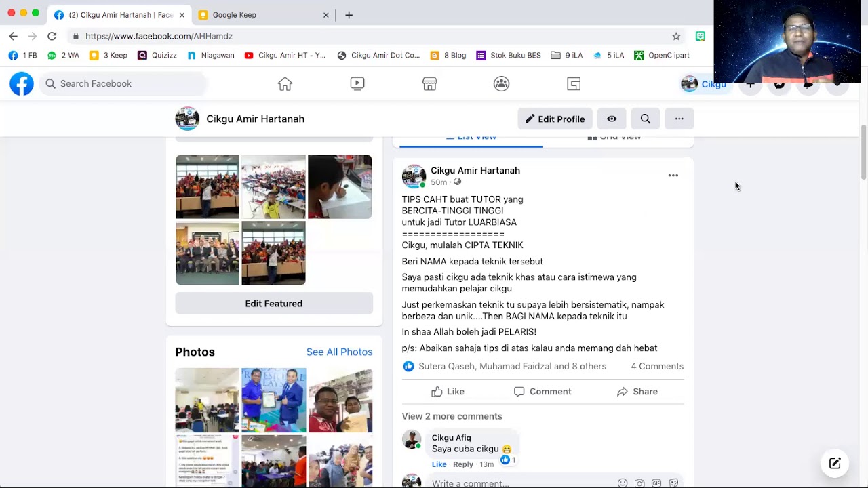868x488 pixels.
Task: Open the Groups icon
Action: coord(501,83)
